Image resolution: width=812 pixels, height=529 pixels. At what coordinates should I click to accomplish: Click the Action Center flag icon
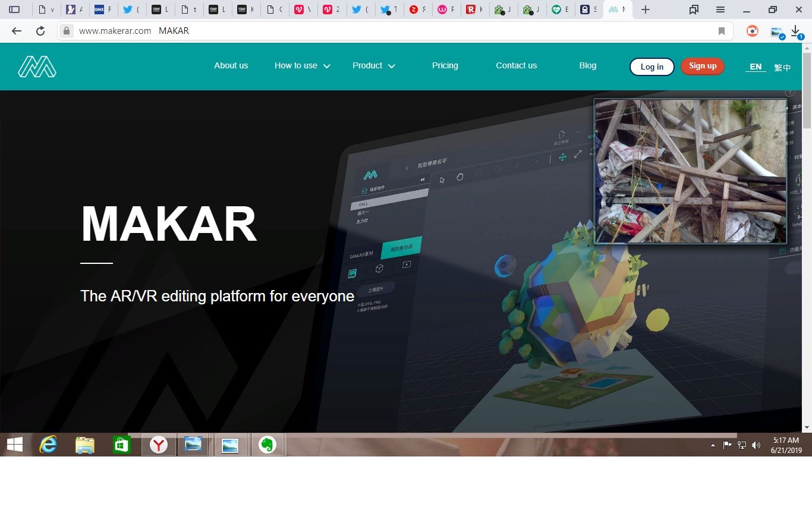(x=727, y=445)
